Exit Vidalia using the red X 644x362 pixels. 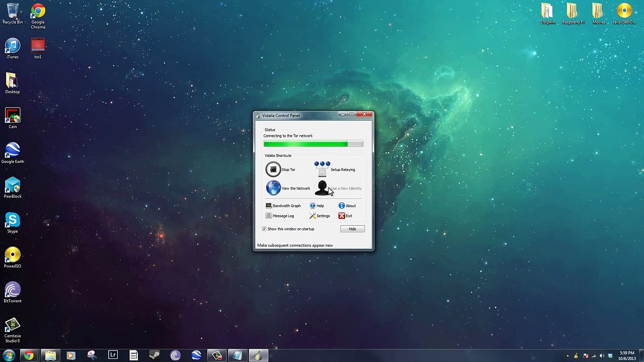(x=342, y=216)
